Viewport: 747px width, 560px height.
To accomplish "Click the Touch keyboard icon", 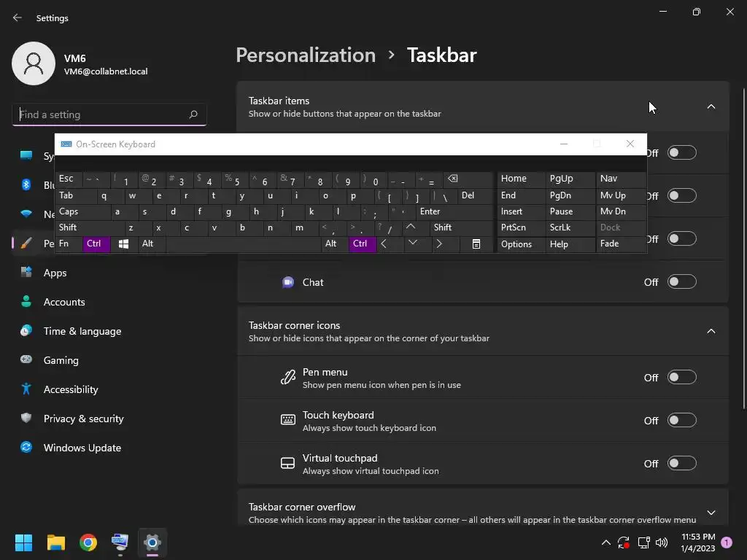I will click(x=287, y=419).
